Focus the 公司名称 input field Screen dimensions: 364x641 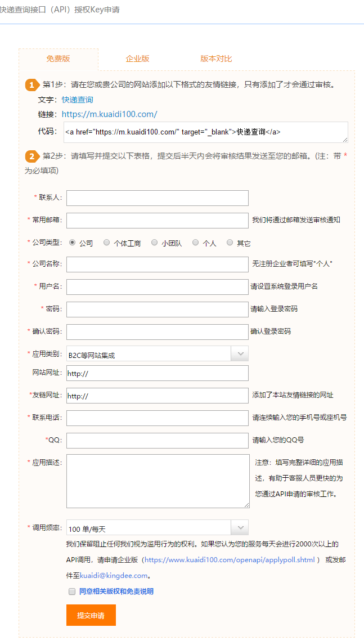tap(158, 265)
